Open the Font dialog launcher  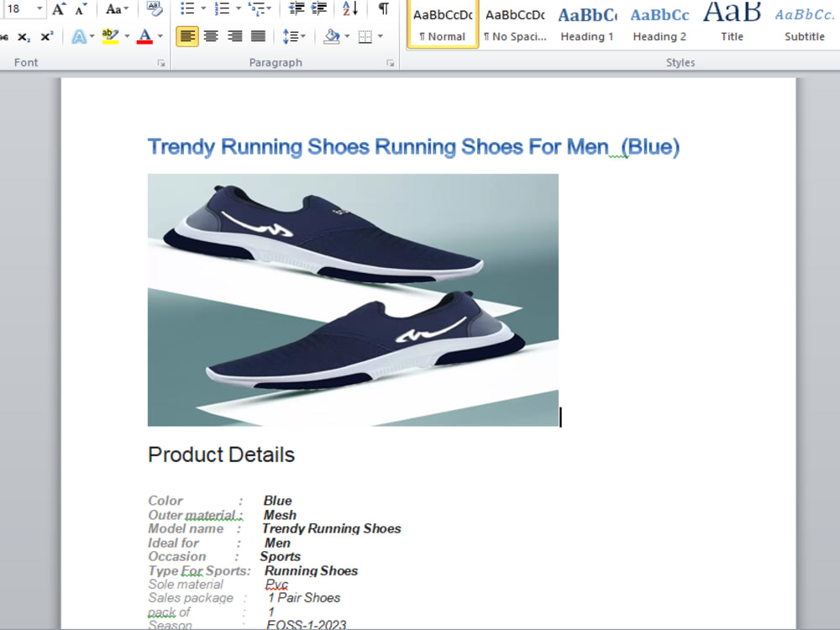point(161,63)
